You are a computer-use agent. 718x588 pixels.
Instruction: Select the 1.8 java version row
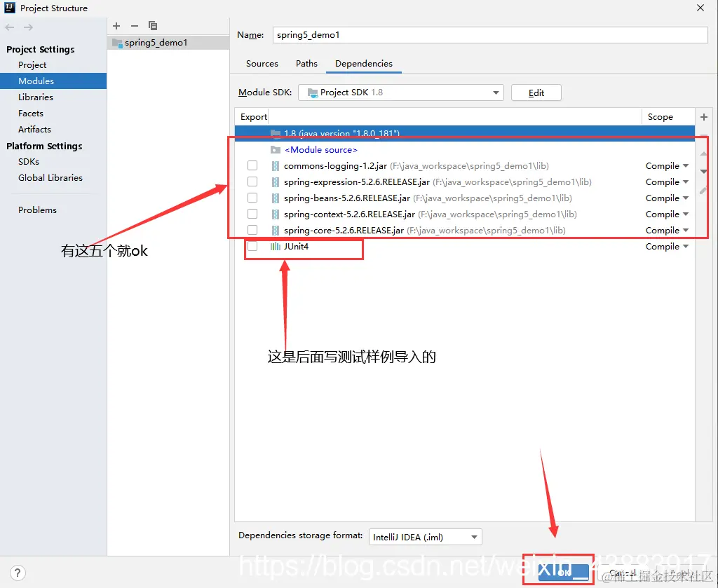pyautogui.click(x=464, y=134)
